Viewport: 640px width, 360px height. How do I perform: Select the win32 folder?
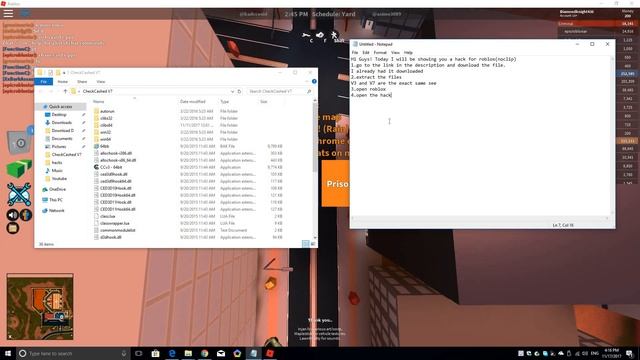[105, 132]
